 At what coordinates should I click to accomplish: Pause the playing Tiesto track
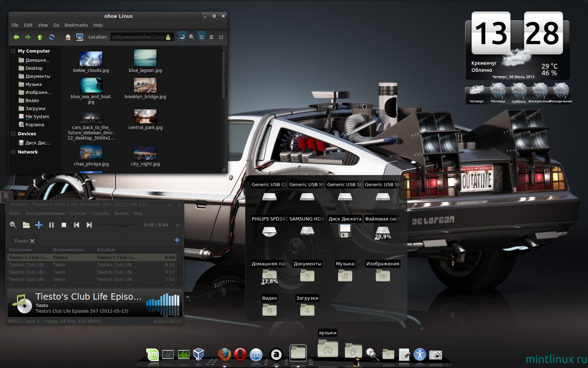pyautogui.click(x=51, y=225)
